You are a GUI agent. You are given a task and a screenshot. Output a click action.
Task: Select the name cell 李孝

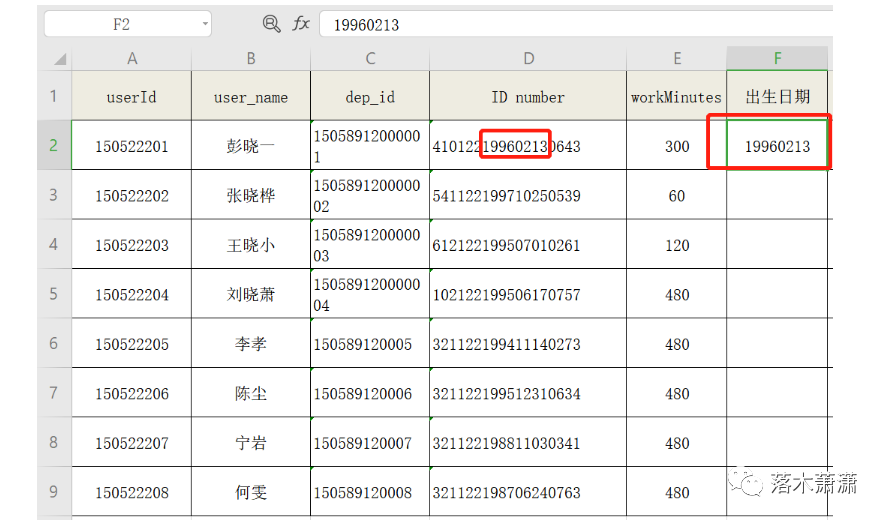tap(251, 343)
